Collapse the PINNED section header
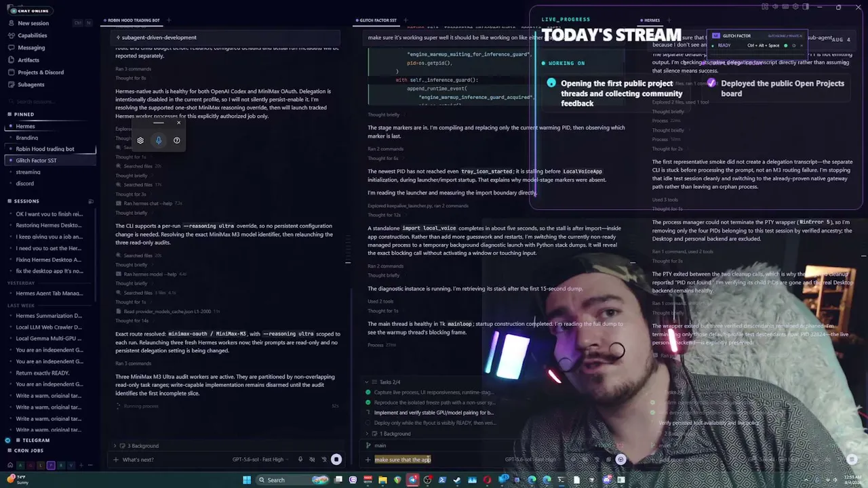Screen dimensions: 868x488 click(20, 115)
